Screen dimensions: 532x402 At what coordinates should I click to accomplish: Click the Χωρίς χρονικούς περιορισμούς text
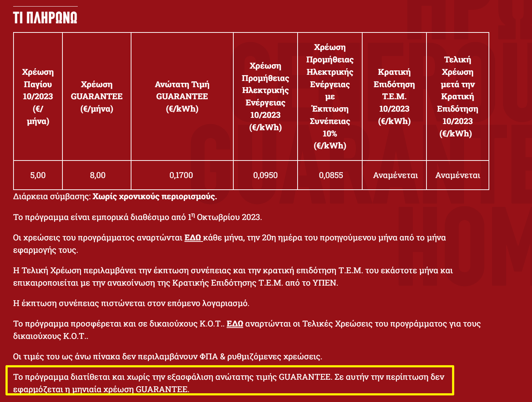(155, 197)
